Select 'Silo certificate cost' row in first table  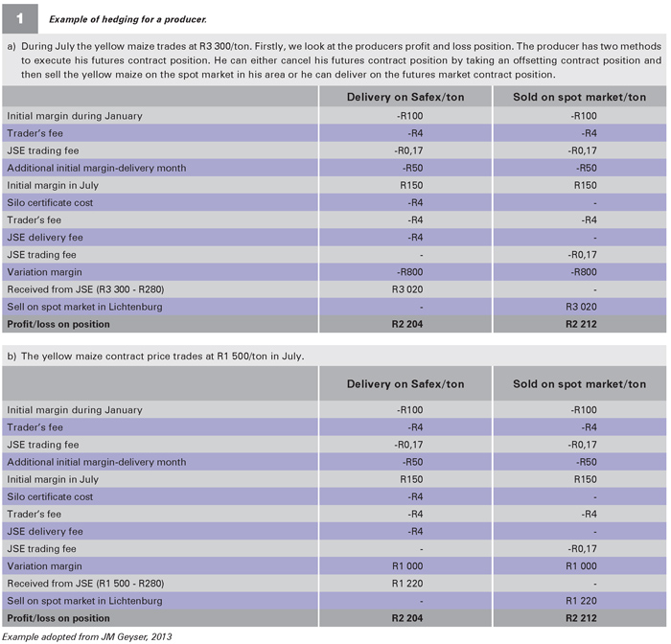click(334, 203)
